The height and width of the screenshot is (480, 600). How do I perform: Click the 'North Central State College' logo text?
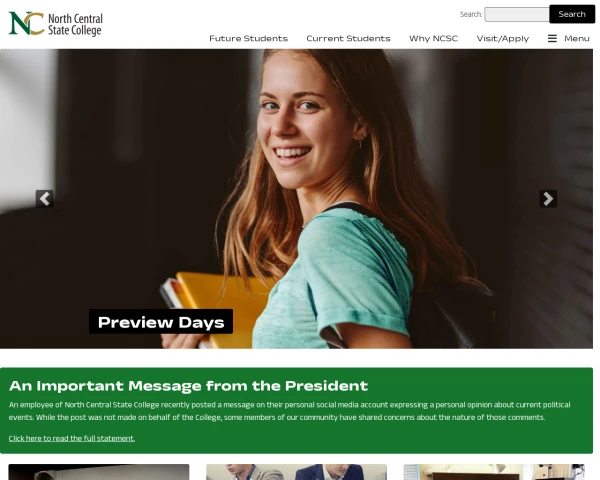coord(75,24)
